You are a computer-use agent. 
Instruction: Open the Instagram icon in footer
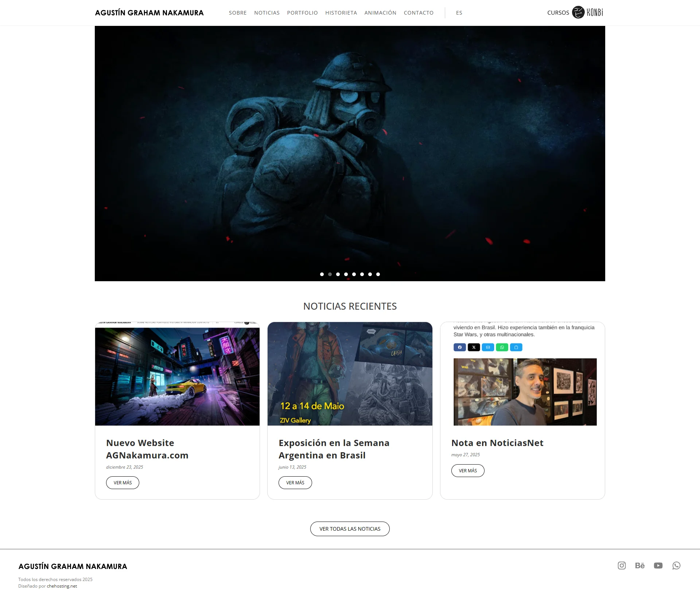(622, 565)
